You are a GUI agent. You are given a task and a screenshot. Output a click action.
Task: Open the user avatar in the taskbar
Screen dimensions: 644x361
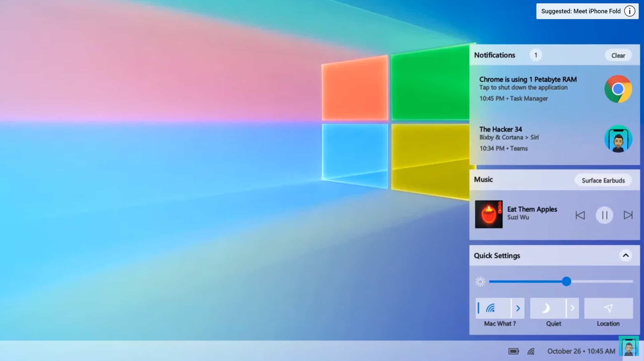(x=629, y=346)
